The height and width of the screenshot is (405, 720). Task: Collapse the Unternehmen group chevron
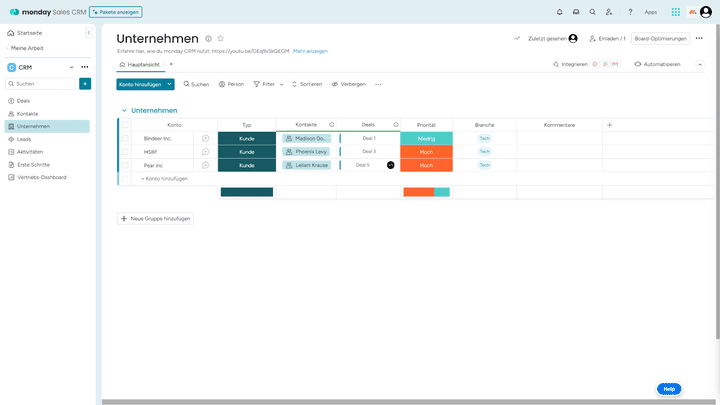coord(123,110)
